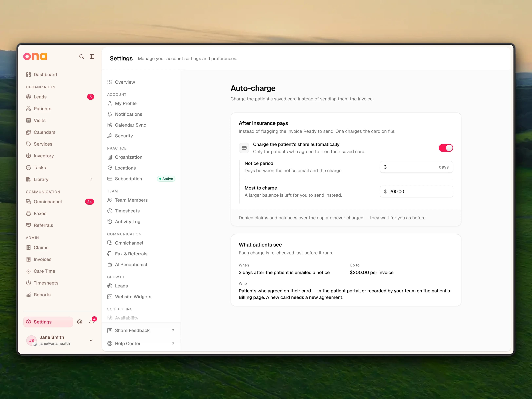
Task: Open Timesheets under Admin in main sidebar
Action: click(60, 283)
